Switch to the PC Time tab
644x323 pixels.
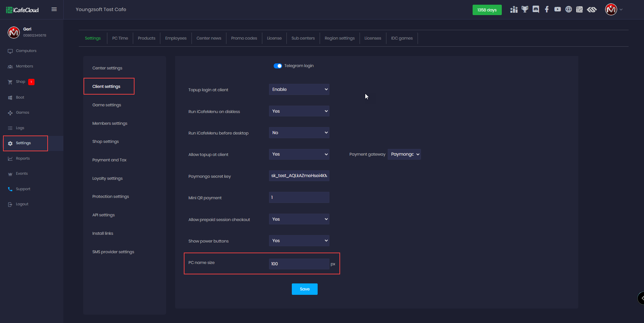pyautogui.click(x=120, y=38)
